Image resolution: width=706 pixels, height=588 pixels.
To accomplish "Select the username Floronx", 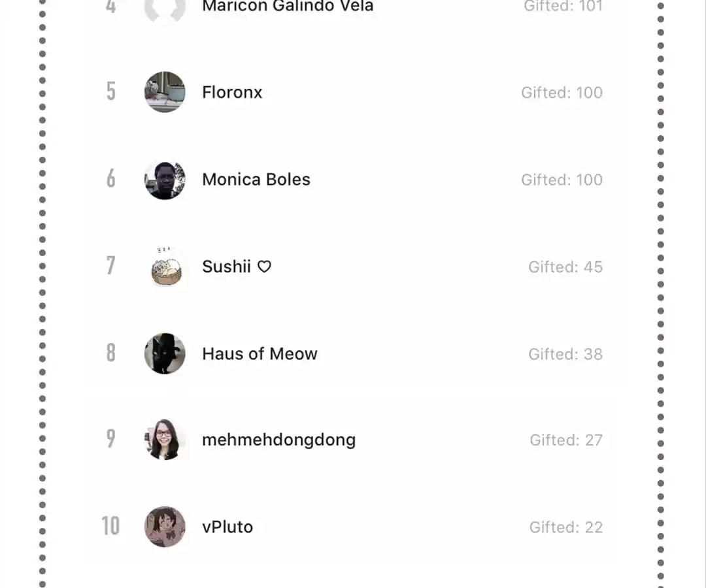I will click(x=232, y=92).
